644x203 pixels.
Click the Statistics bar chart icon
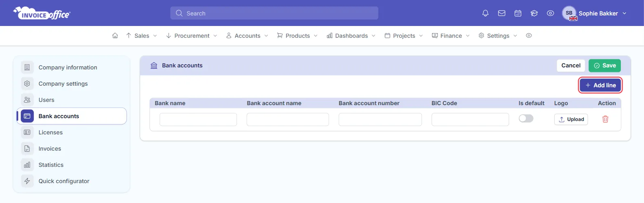click(x=27, y=165)
